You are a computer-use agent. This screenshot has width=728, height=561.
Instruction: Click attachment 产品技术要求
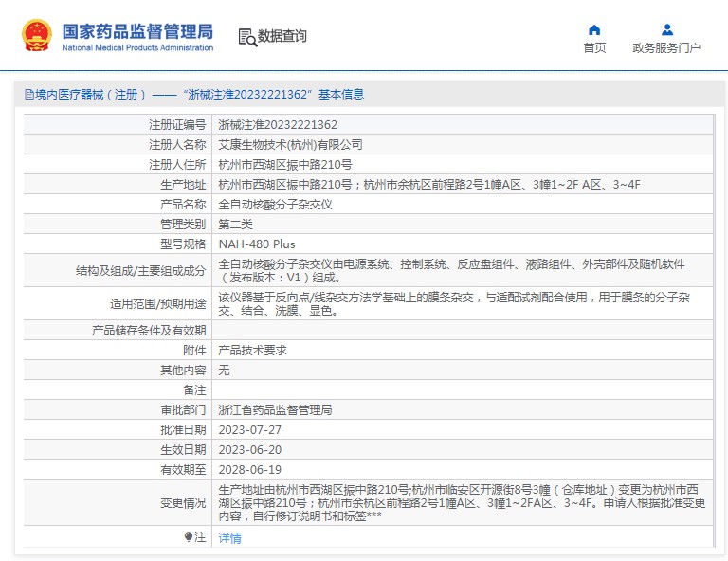(x=252, y=351)
